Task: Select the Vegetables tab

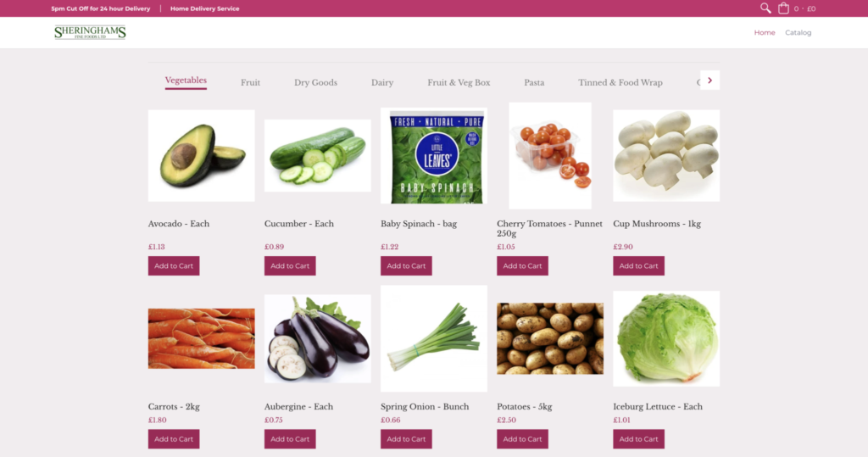Action: (186, 81)
